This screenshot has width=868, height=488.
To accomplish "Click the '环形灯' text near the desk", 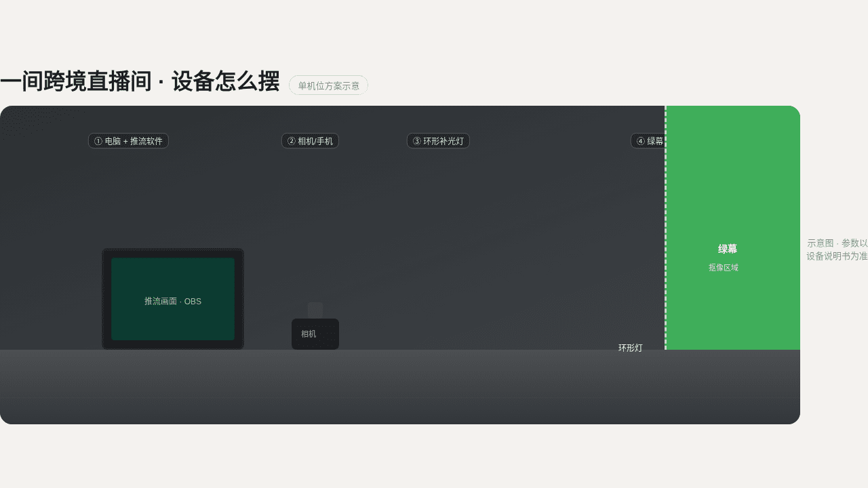I will coord(631,348).
